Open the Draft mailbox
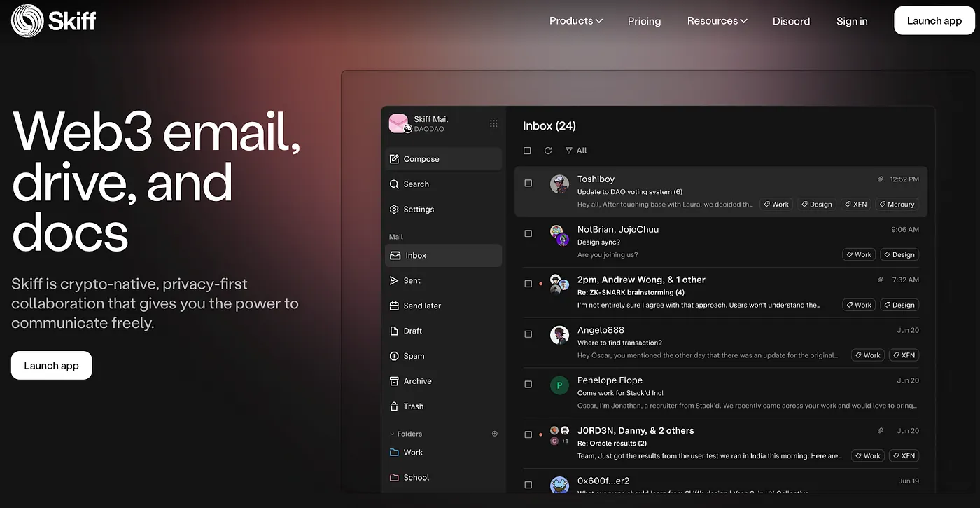Screen dimensions: 980x508 pyautogui.click(x=443, y=331)
